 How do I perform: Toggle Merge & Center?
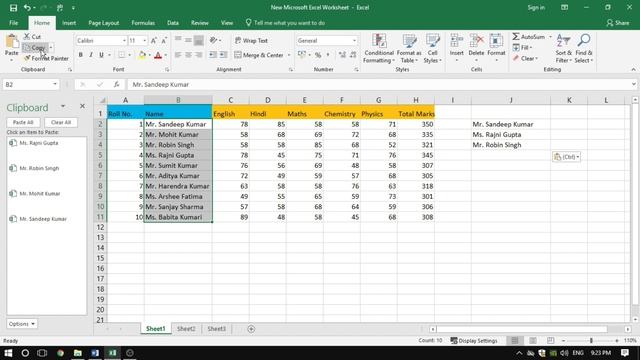[x=259, y=55]
